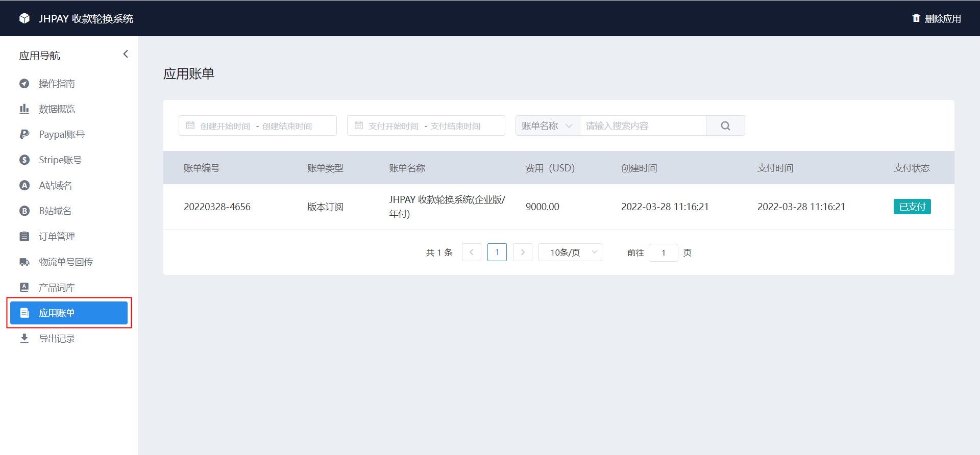Screen dimensions: 980x455
Task: Click the B站域名 icon
Action: tap(24, 211)
